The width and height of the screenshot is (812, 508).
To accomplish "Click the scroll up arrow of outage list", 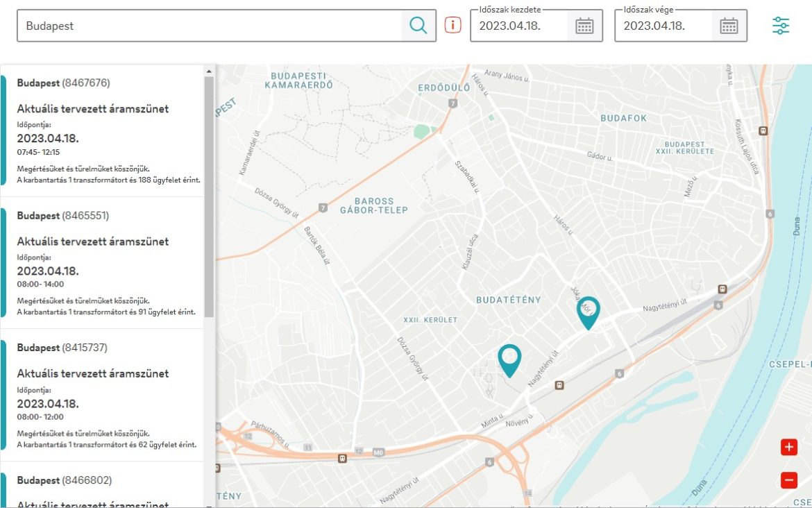I will (209, 71).
